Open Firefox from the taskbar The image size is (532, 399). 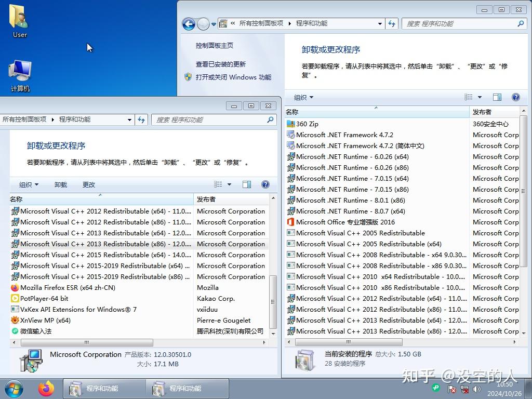46,389
